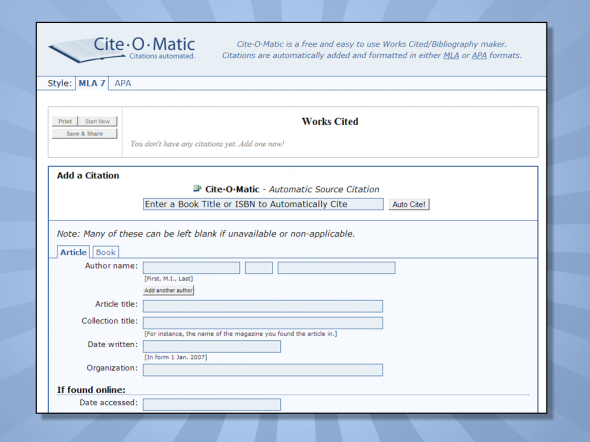This screenshot has width=590, height=442.
Task: Open the MLA link in header description
Action: click(x=451, y=55)
